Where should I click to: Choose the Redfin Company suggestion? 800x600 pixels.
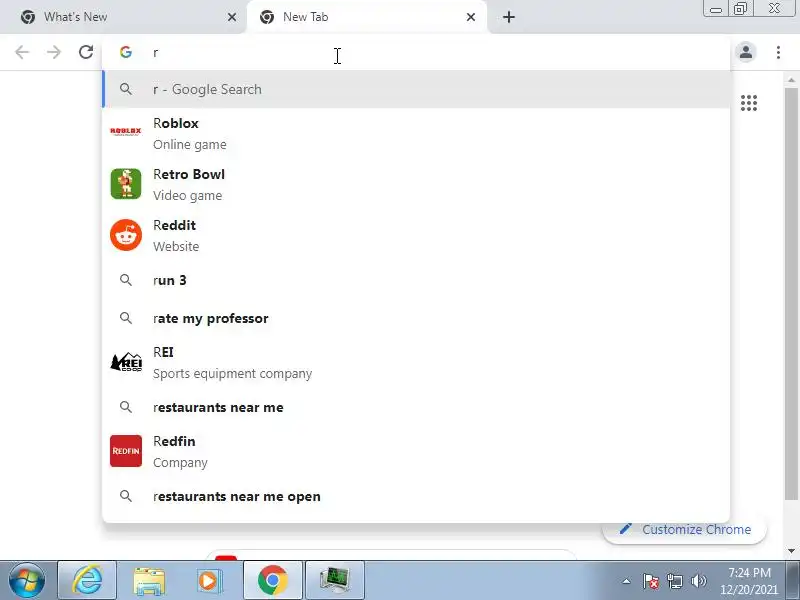416,452
